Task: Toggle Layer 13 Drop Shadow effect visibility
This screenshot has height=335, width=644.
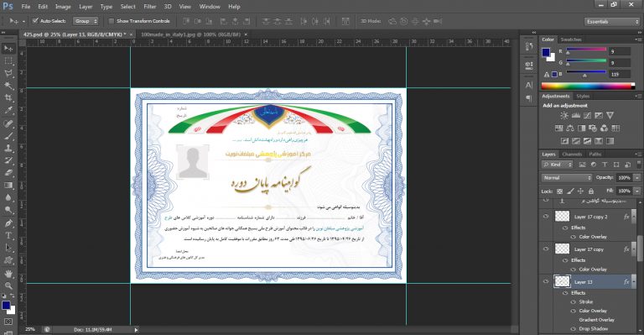Action: (x=574, y=329)
